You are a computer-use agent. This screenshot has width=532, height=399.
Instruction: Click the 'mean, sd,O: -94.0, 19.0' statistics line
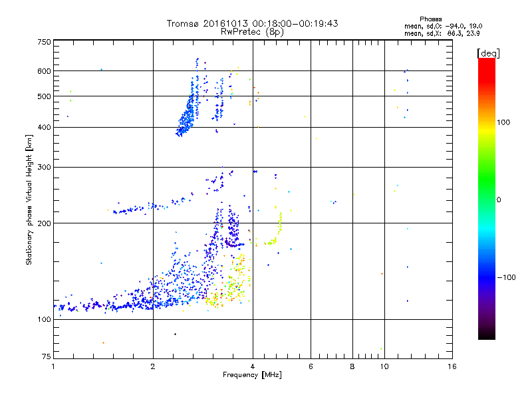(x=443, y=26)
